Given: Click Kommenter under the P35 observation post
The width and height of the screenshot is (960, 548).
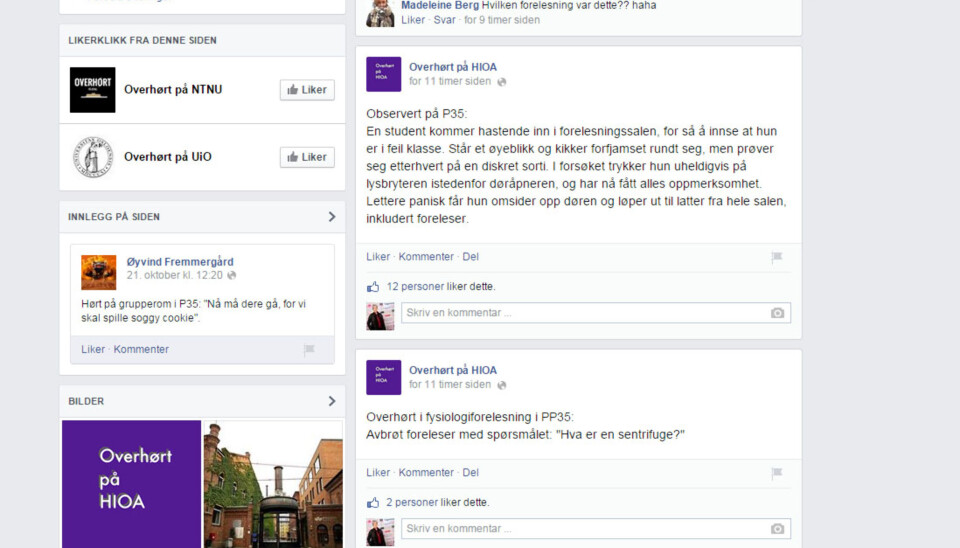Looking at the screenshot, I should point(426,257).
